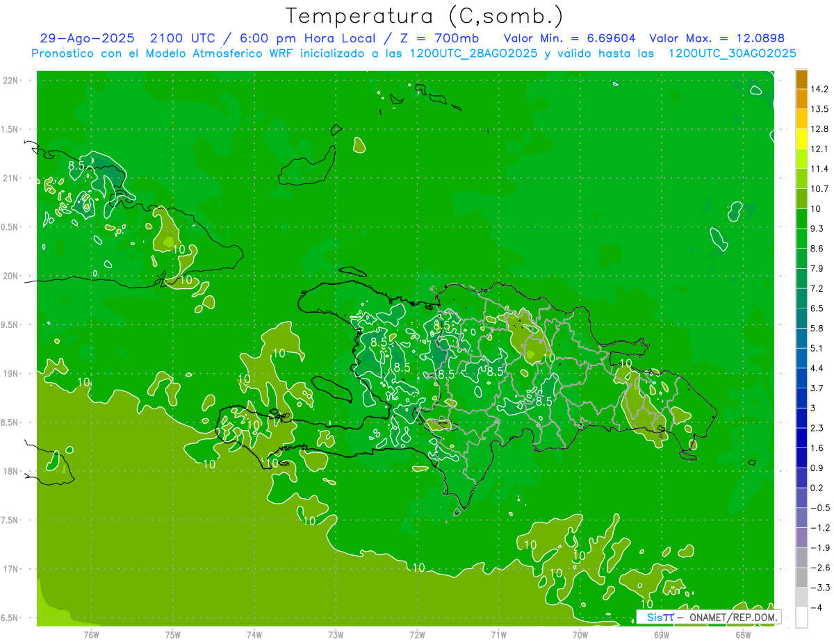Select the yellow swatch between 12.1 and 12.8
The height and width of the screenshot is (644, 834).
pos(801,139)
